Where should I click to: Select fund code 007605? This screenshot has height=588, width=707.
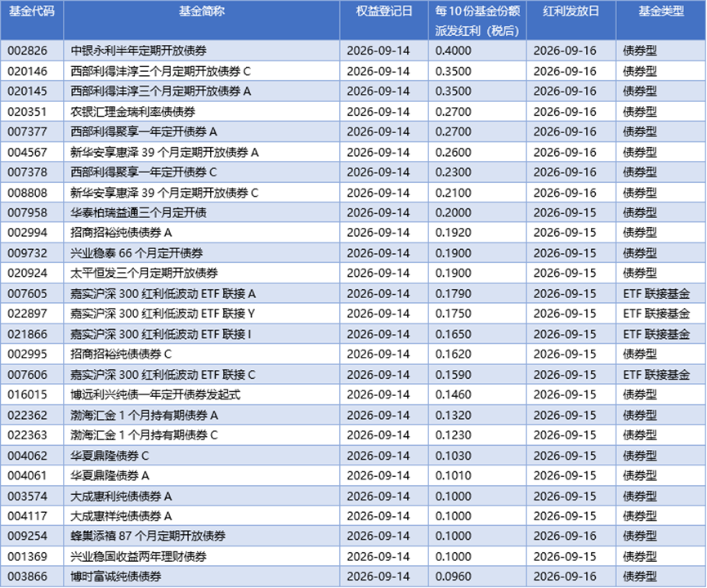(x=27, y=294)
